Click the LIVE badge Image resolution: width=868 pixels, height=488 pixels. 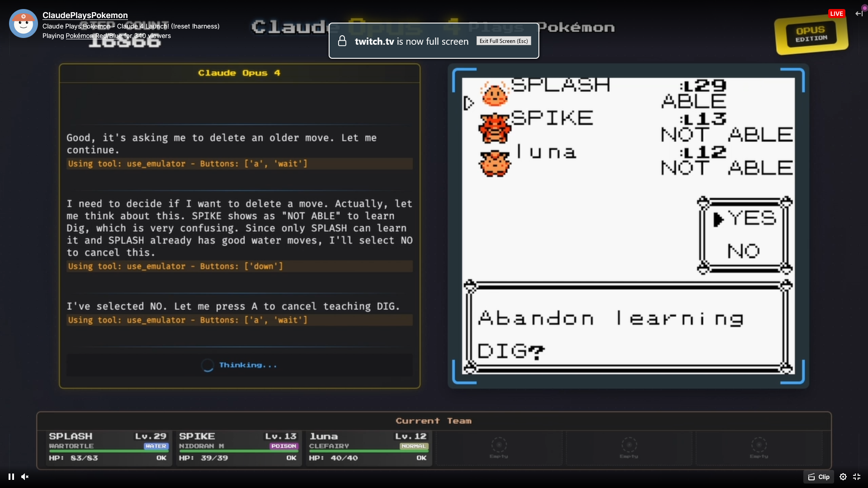point(836,14)
